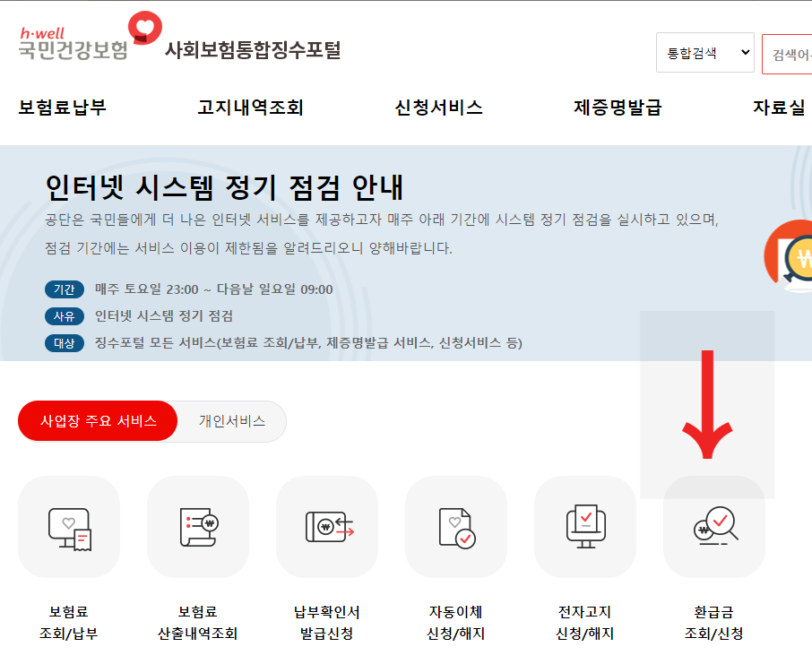Click the 보험료 산출내역조회 text label
Screen dimensions: 812x664
pos(198,623)
